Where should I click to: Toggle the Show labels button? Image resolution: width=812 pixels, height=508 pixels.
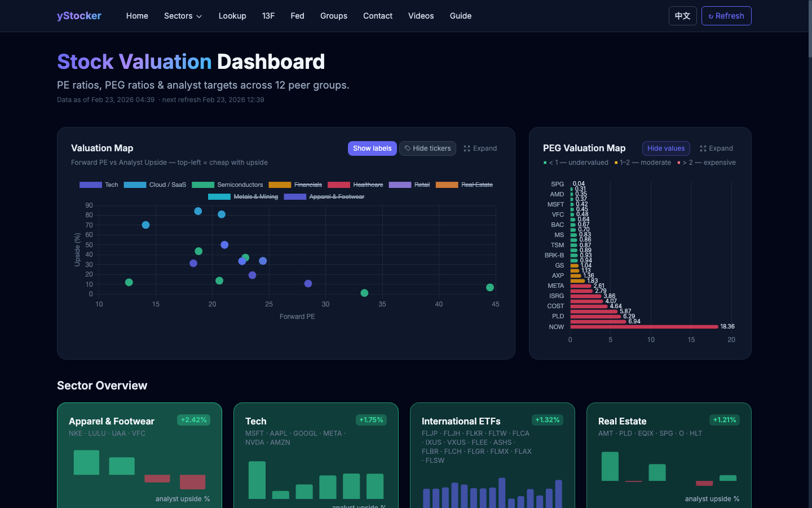[372, 148]
